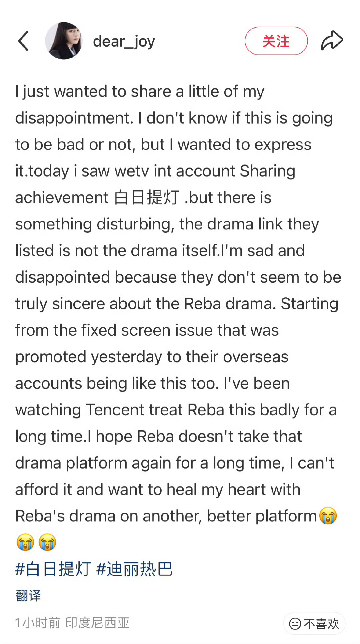Open dear_joy's profile avatar
Screen dimensions: 360x644
pos(64,41)
